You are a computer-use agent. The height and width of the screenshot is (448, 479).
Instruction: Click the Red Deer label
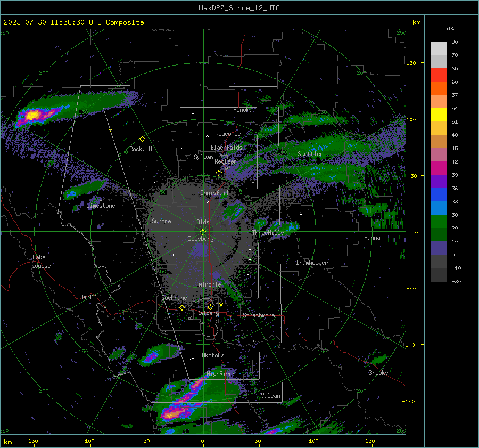pos(226,161)
